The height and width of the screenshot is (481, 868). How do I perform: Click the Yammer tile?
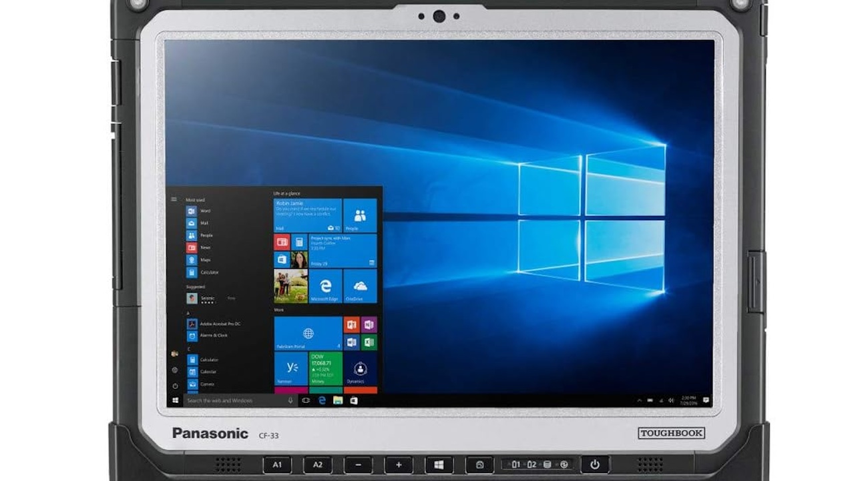click(291, 369)
